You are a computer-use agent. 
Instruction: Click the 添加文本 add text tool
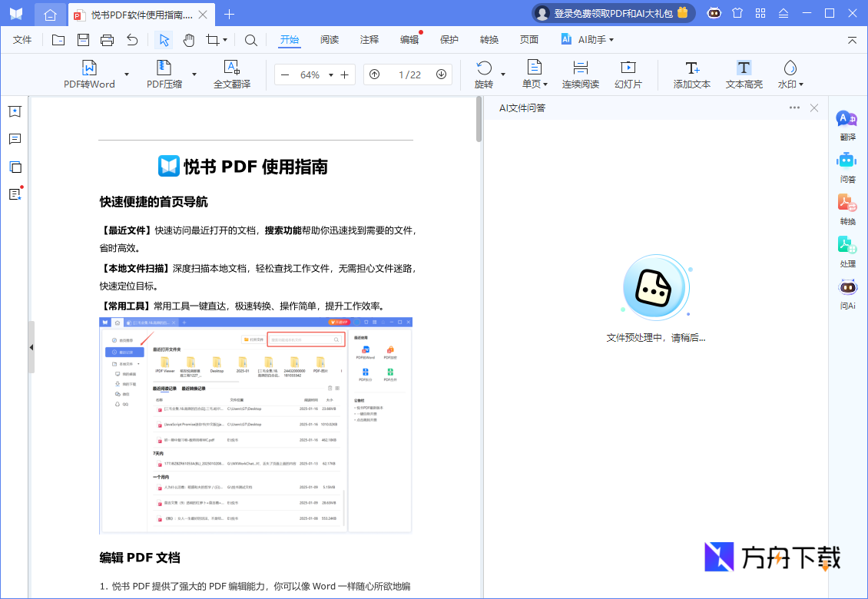[x=691, y=74]
